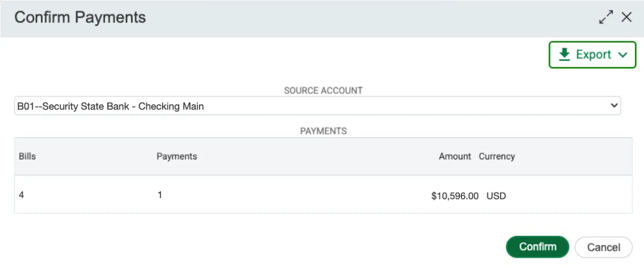Screen dimensions: 644x266
Task: Click the Confirm Payments dialog title
Action: coord(80,17)
